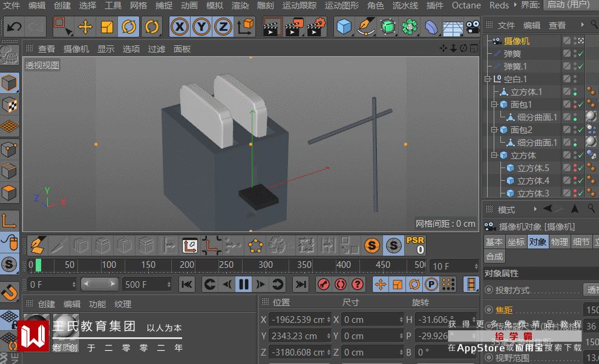
Task: Click the coordinate system icon
Action: 245,27
